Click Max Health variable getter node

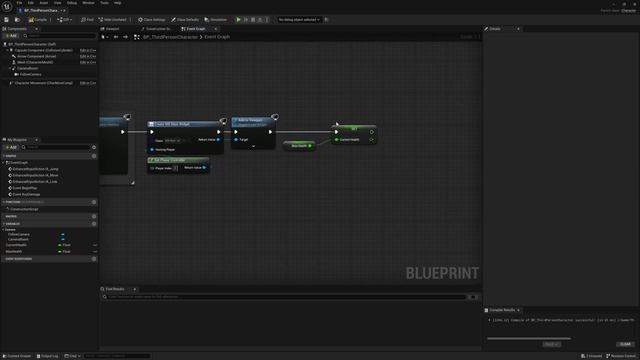299,146
